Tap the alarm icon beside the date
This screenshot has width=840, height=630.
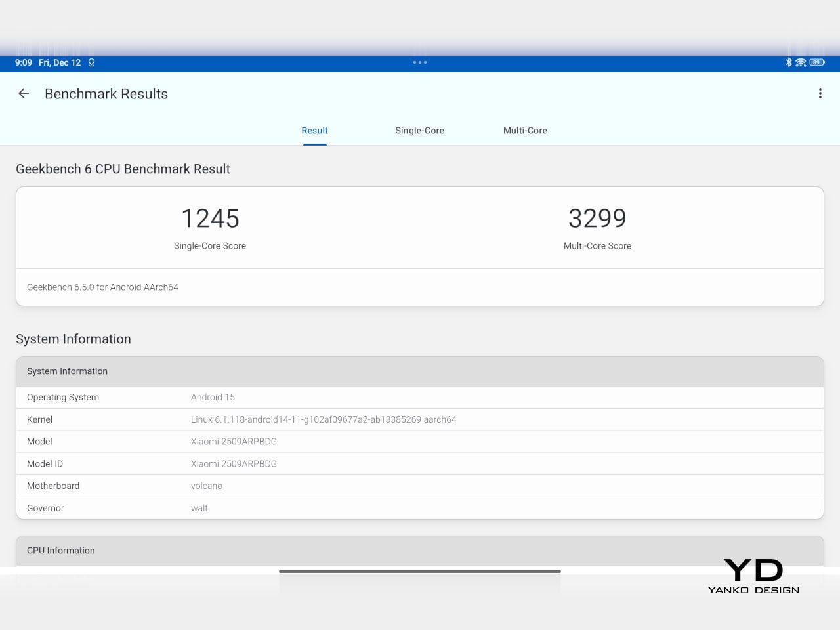91,62
